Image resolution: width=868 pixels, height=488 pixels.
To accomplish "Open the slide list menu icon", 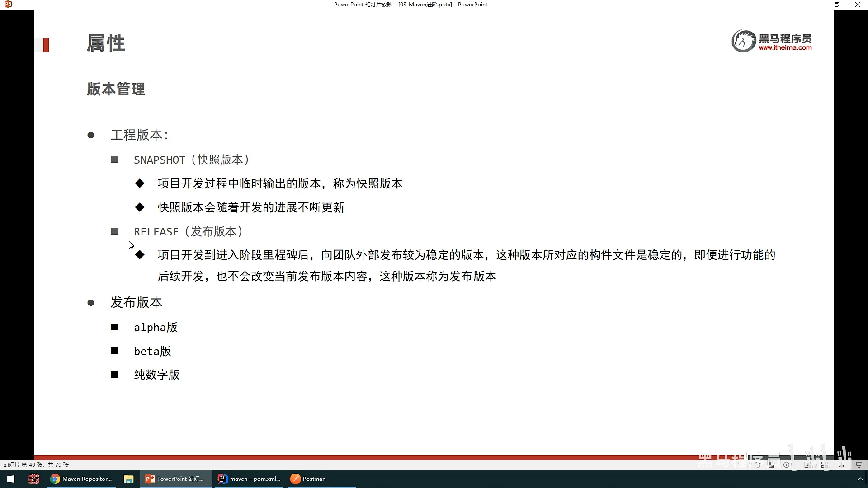I will (x=772, y=465).
